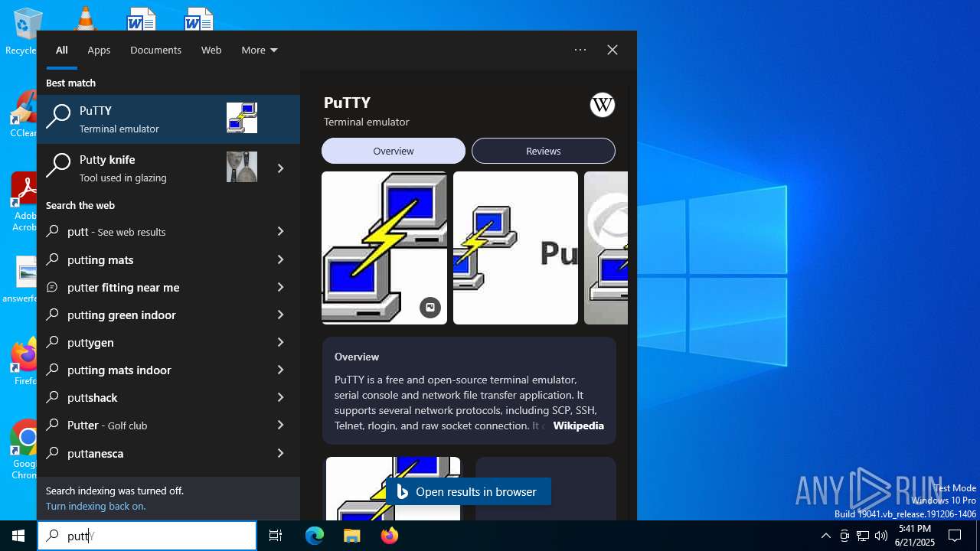Launch Adobe Acrobat from the desktop
This screenshot has height=551, width=980.
point(24,201)
